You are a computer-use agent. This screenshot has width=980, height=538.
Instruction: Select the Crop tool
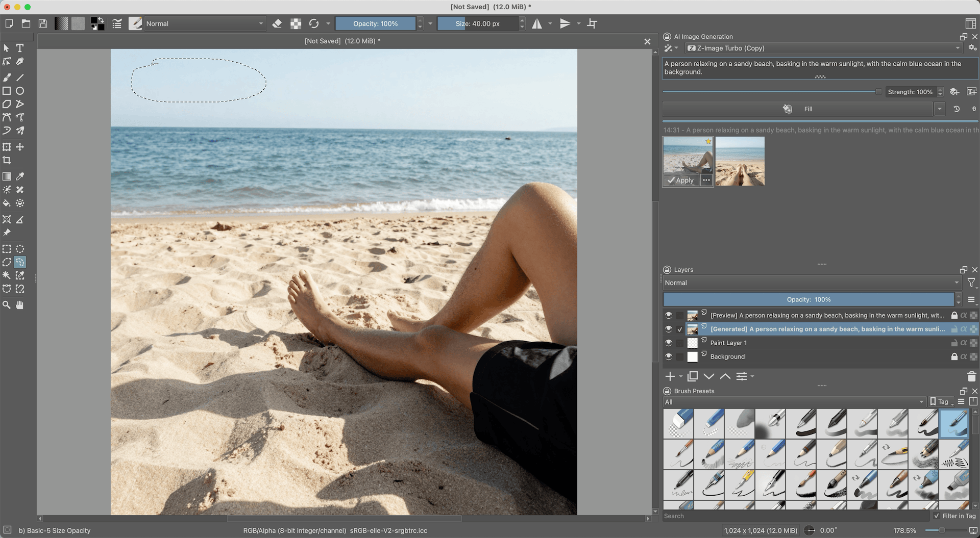(x=7, y=160)
